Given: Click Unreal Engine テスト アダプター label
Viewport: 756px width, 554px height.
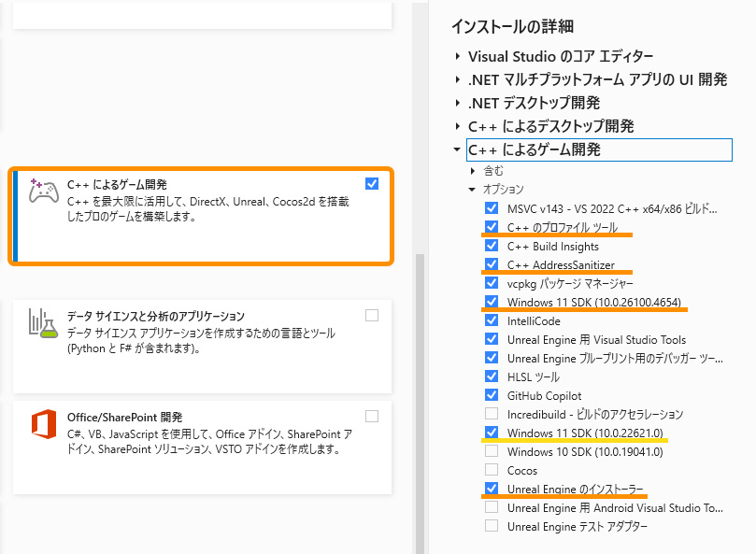Looking at the screenshot, I should tap(578, 527).
